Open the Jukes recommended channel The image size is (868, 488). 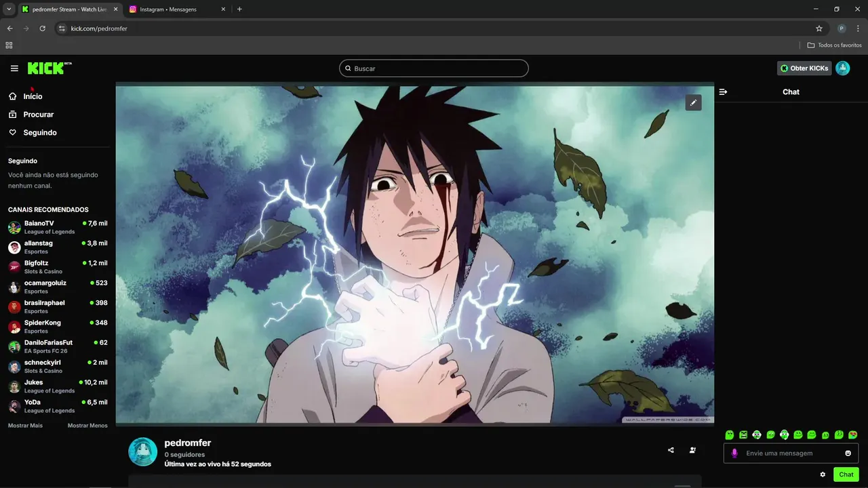tap(58, 386)
